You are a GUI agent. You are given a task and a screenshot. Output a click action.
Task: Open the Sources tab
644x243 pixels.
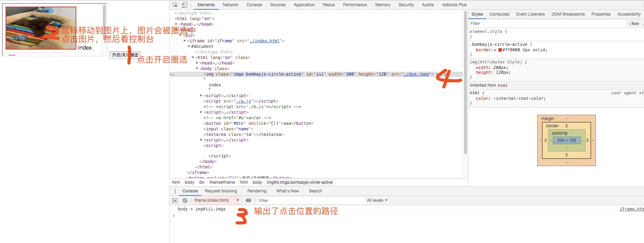coord(278,5)
